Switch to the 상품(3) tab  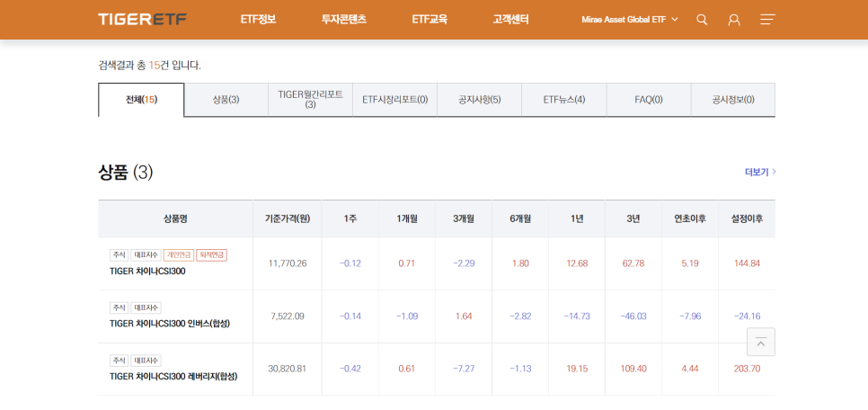tap(226, 100)
